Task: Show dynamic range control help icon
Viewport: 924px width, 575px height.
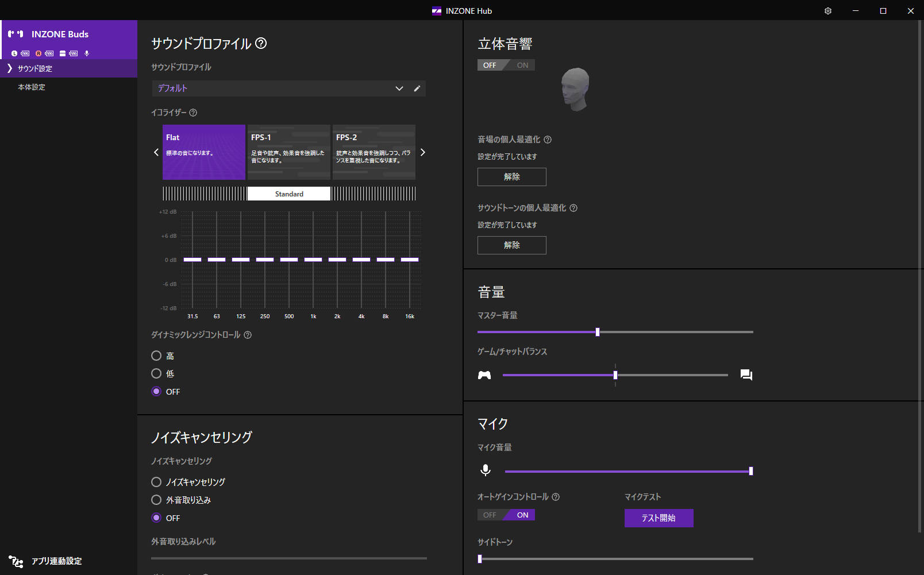Action: [x=248, y=335]
